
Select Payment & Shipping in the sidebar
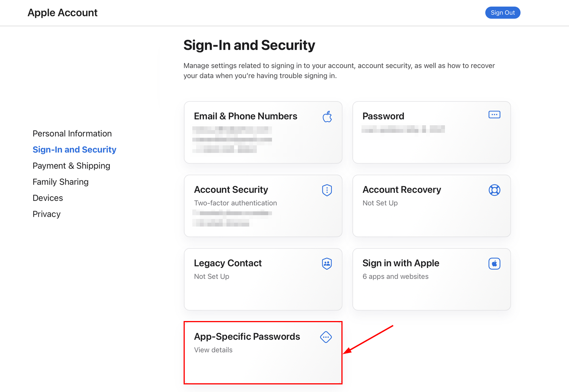pyautogui.click(x=71, y=166)
